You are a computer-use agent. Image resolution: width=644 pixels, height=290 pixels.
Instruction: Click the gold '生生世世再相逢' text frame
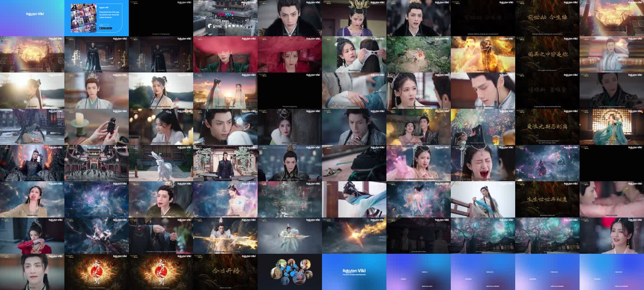[547, 199]
